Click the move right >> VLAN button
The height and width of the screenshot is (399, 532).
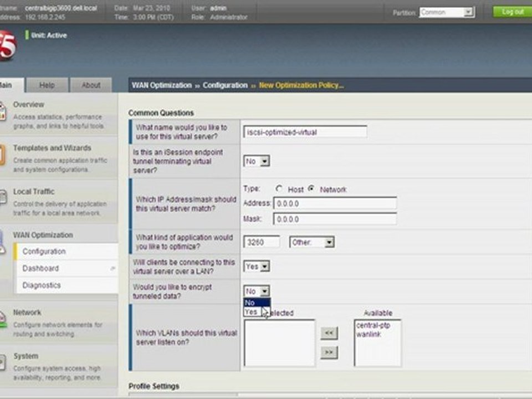329,352
